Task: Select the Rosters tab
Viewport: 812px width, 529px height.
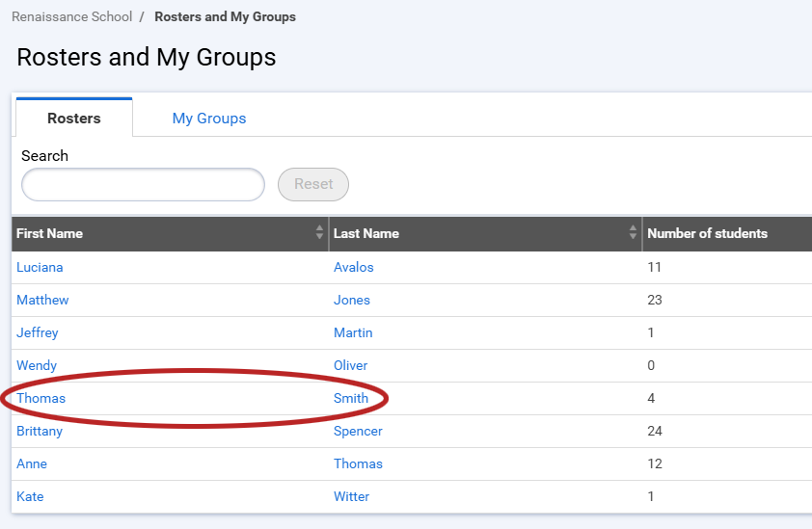Action: (x=74, y=118)
